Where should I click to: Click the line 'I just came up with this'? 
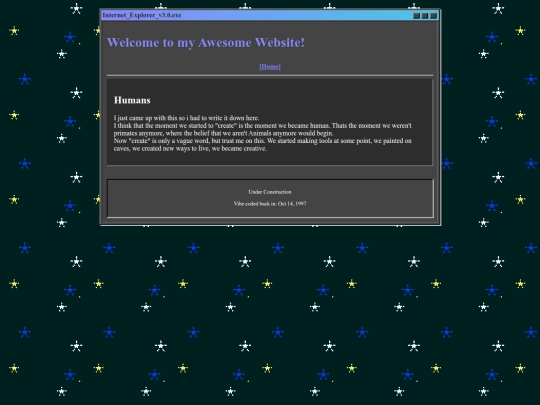pos(186,118)
